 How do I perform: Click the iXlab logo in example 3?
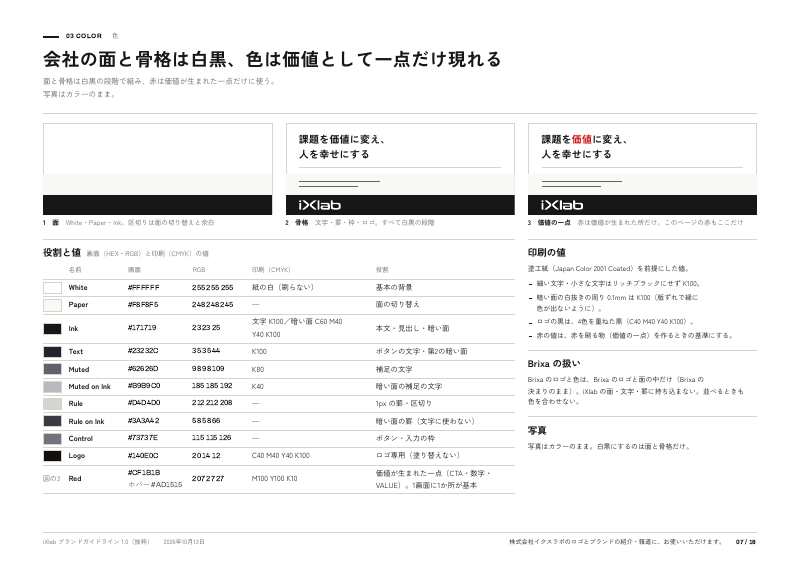click(x=562, y=205)
